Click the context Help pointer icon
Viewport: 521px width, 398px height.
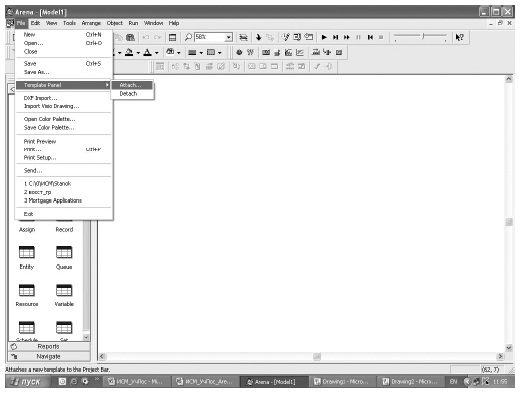pos(459,37)
